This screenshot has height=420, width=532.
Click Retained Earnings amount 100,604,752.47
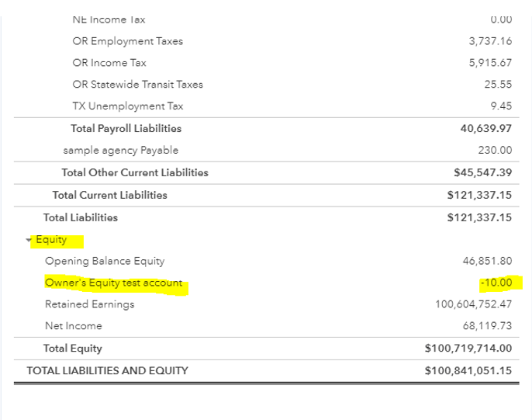(x=474, y=304)
